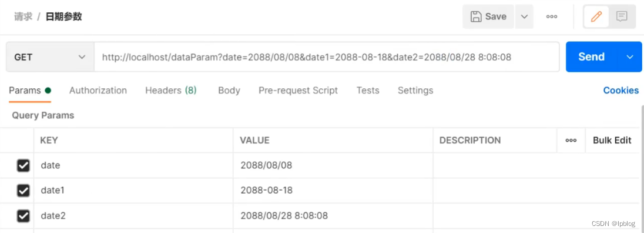Disable the date2 parameter checkbox
The width and height of the screenshot is (644, 233).
[x=23, y=216]
